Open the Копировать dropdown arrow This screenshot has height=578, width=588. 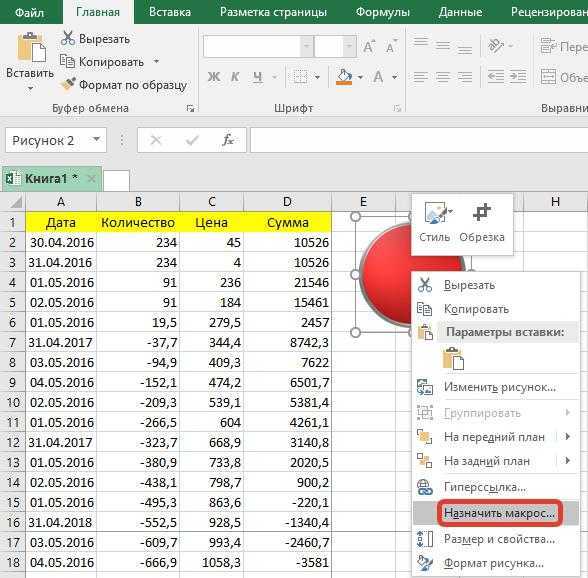click(x=156, y=61)
